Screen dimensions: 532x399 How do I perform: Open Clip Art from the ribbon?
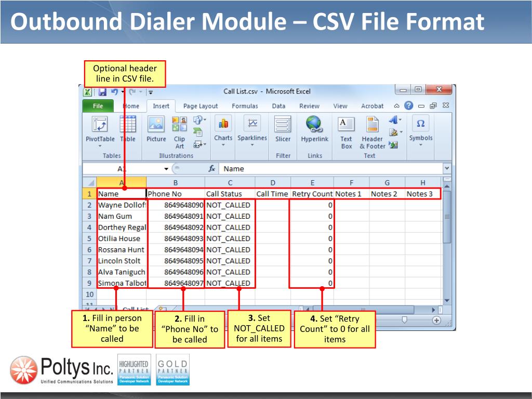click(x=179, y=133)
